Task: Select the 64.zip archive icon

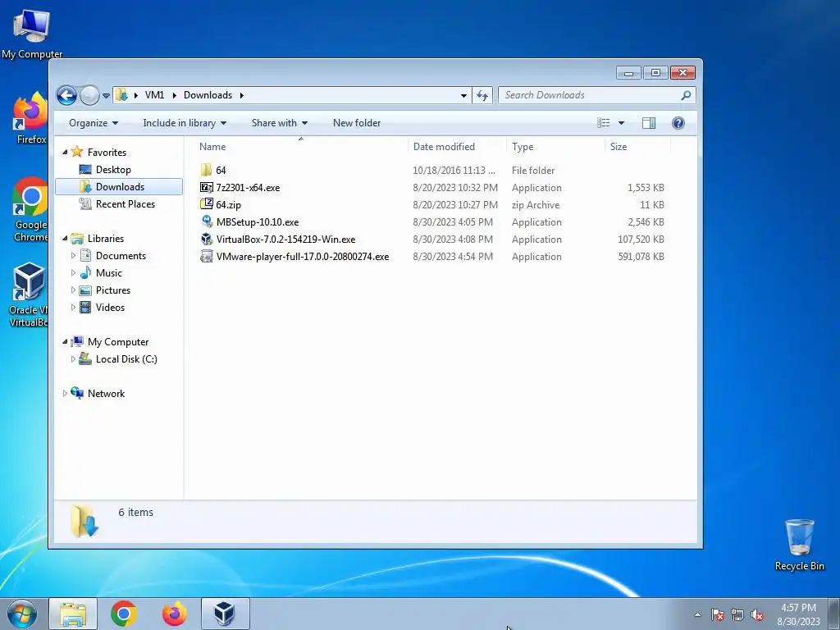Action: click(x=206, y=204)
